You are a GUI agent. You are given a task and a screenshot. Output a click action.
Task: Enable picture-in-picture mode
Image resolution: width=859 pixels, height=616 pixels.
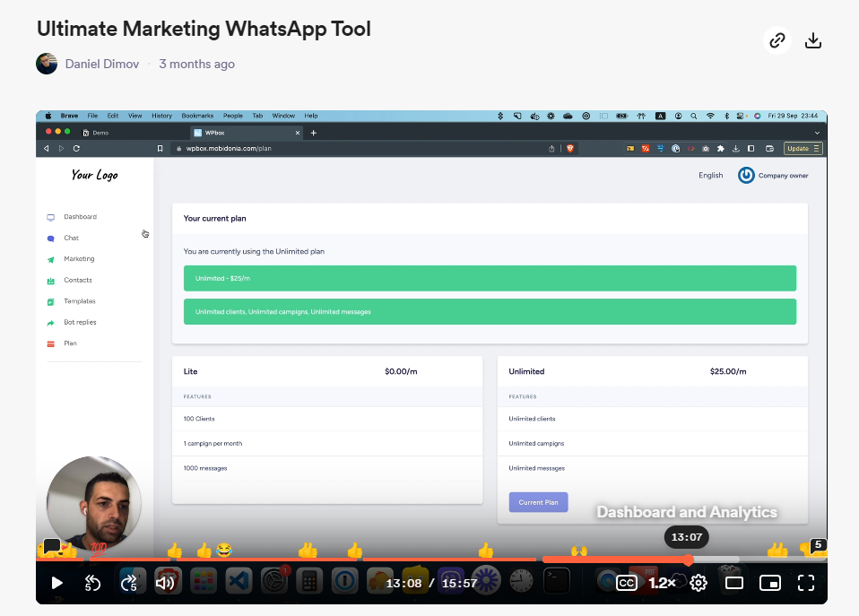[x=769, y=583]
